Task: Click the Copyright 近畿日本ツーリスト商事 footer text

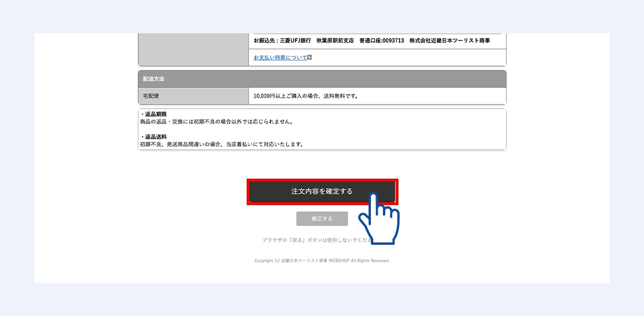Action: coord(322,260)
